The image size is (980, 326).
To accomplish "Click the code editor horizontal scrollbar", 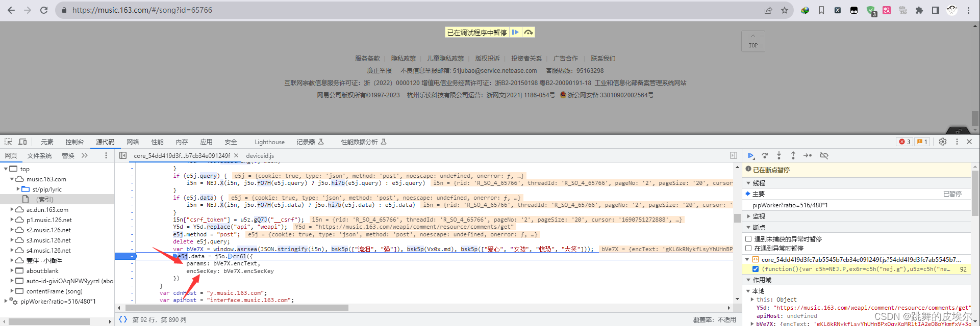I will pos(237,308).
